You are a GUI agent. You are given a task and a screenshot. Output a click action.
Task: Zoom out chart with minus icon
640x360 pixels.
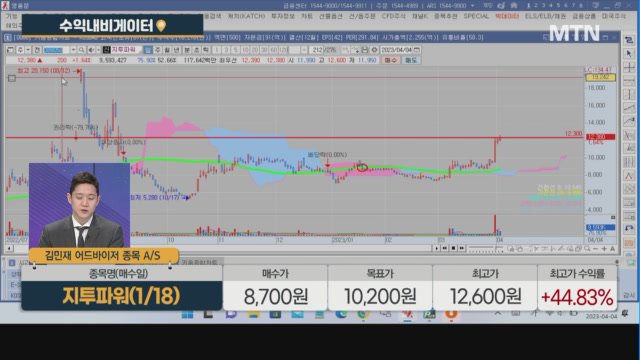596,248
